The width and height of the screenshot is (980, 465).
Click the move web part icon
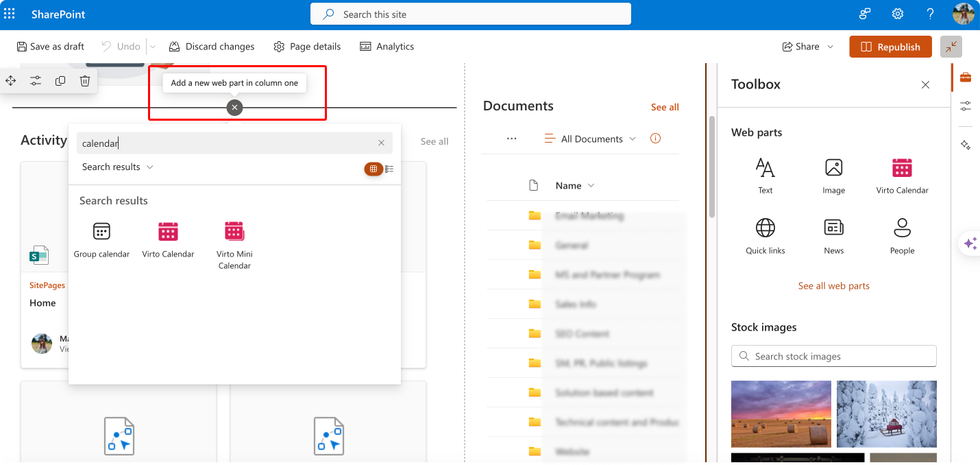pyautogui.click(x=11, y=81)
